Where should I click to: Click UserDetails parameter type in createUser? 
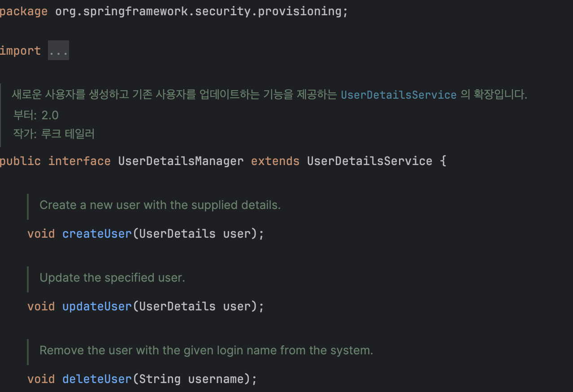click(x=177, y=234)
